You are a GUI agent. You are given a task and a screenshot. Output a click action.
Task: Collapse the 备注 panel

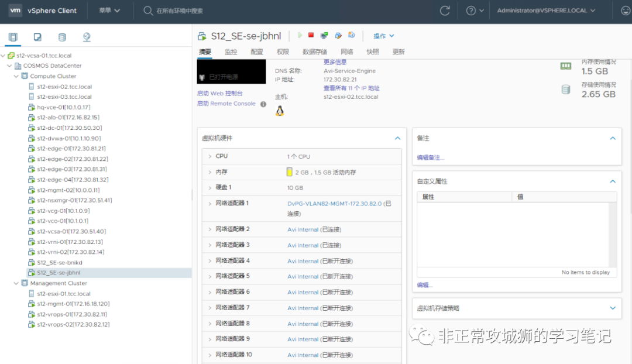tap(613, 138)
